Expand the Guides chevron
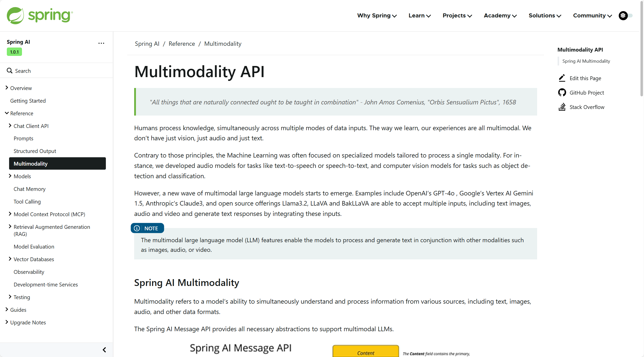This screenshot has height=357, width=644. tap(7, 309)
